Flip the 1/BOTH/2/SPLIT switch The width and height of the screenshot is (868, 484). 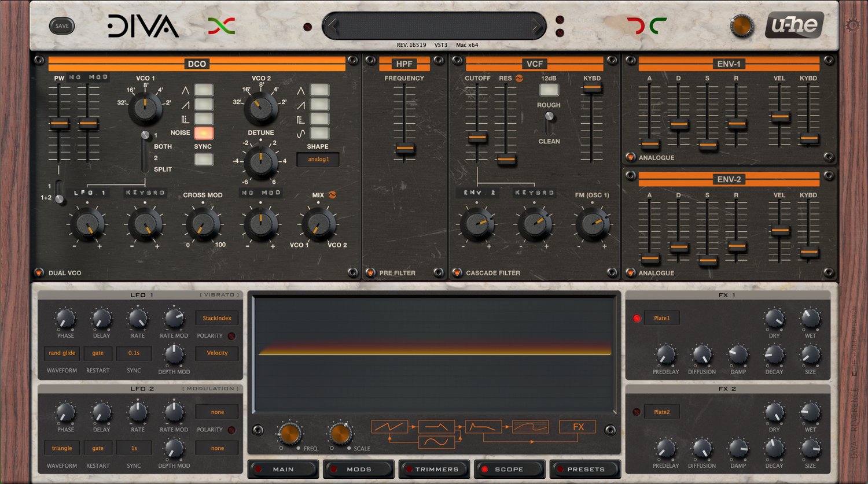(x=145, y=152)
